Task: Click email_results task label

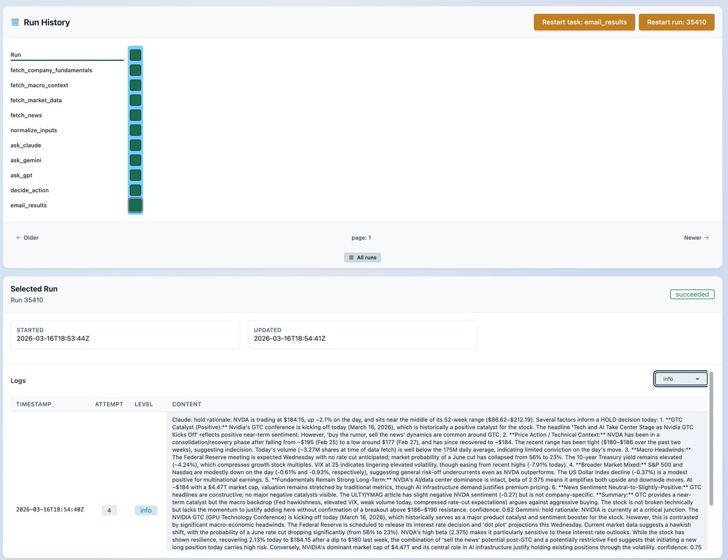Action: click(29, 206)
